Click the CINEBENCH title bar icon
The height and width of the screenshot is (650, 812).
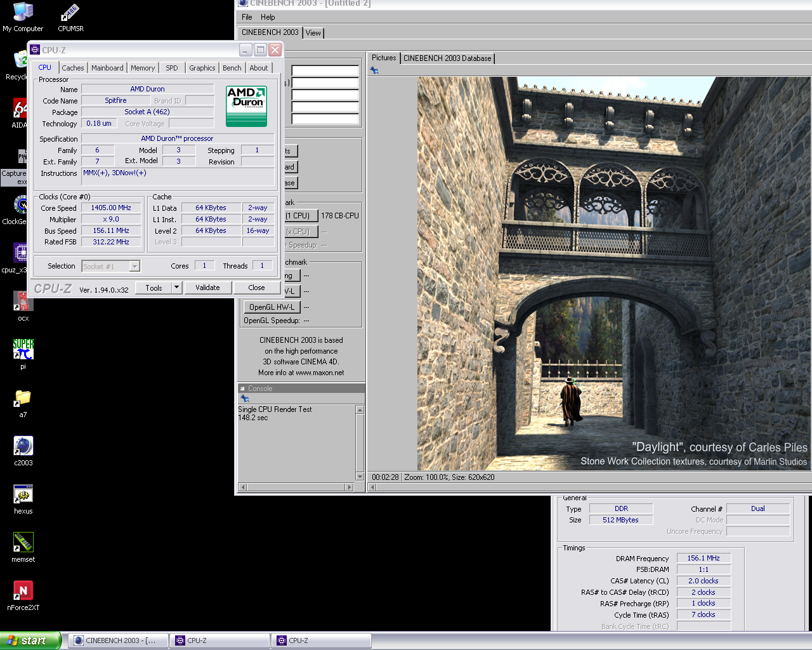(242, 3)
